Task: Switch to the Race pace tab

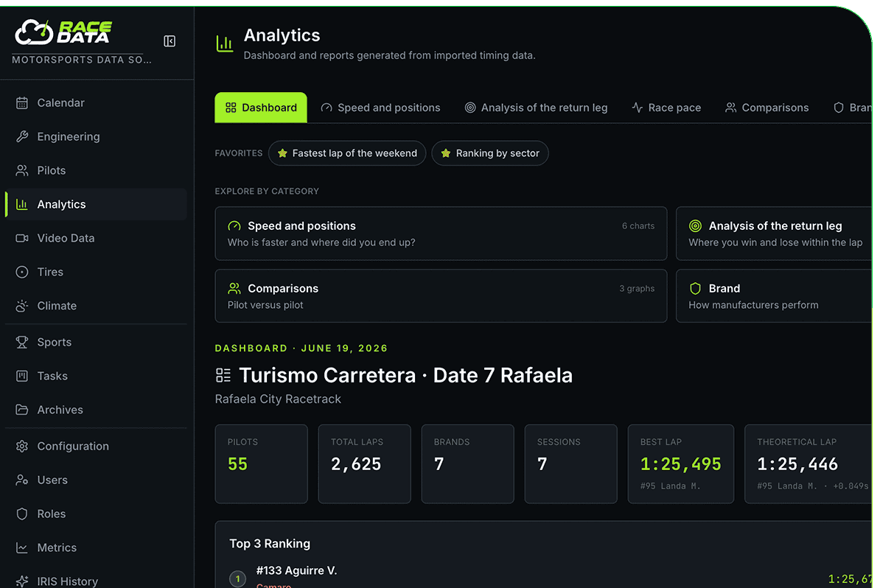Action: [x=666, y=108]
